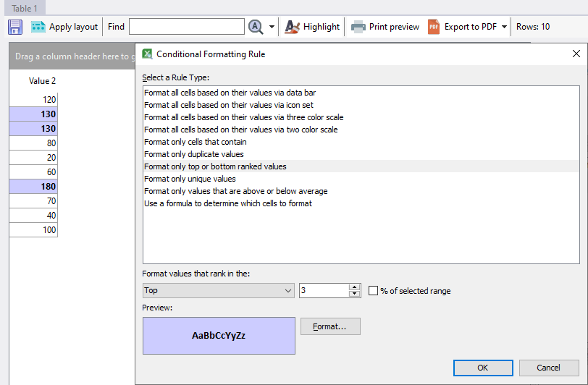Screen dimensions: 588x385
Task: Expand the Export to PDF dropdown arrow
Action: (x=504, y=27)
